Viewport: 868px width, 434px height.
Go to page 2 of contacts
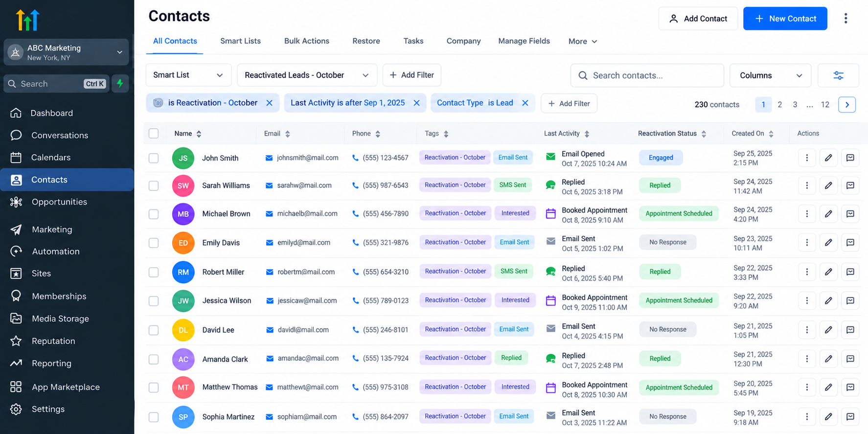(x=780, y=105)
